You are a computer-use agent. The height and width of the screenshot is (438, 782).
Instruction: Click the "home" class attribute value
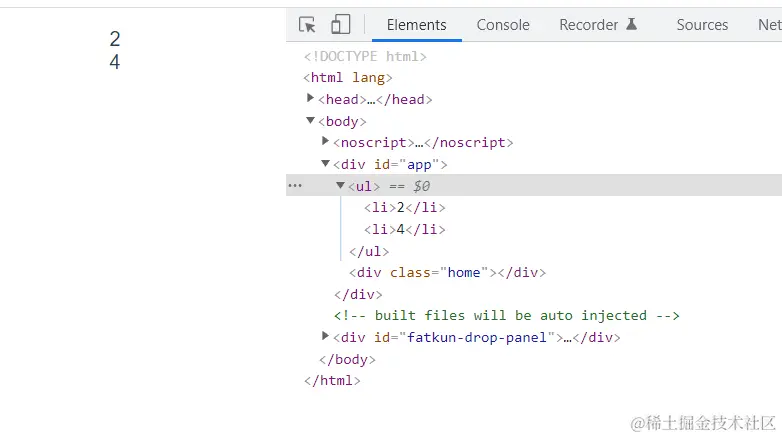click(464, 273)
